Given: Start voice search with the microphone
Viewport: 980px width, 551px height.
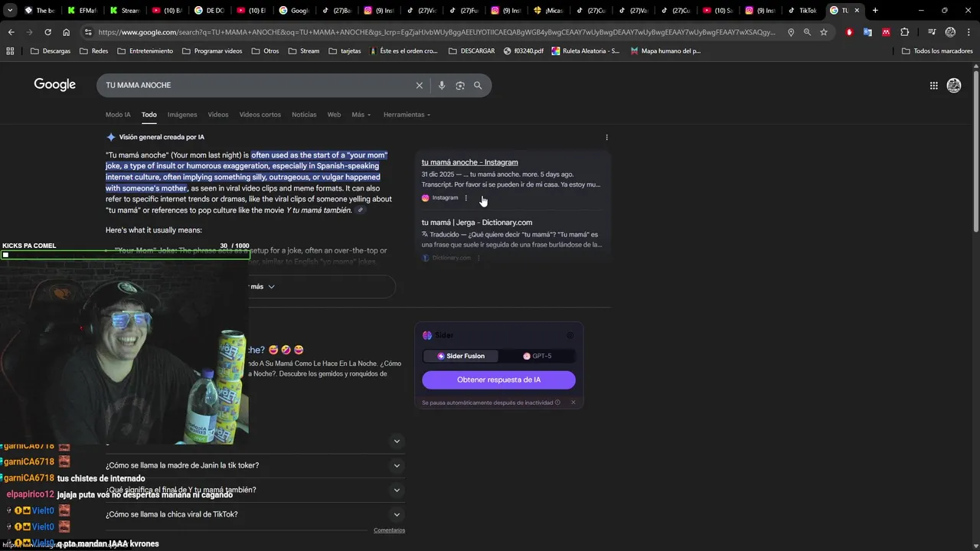Looking at the screenshot, I should [442, 86].
